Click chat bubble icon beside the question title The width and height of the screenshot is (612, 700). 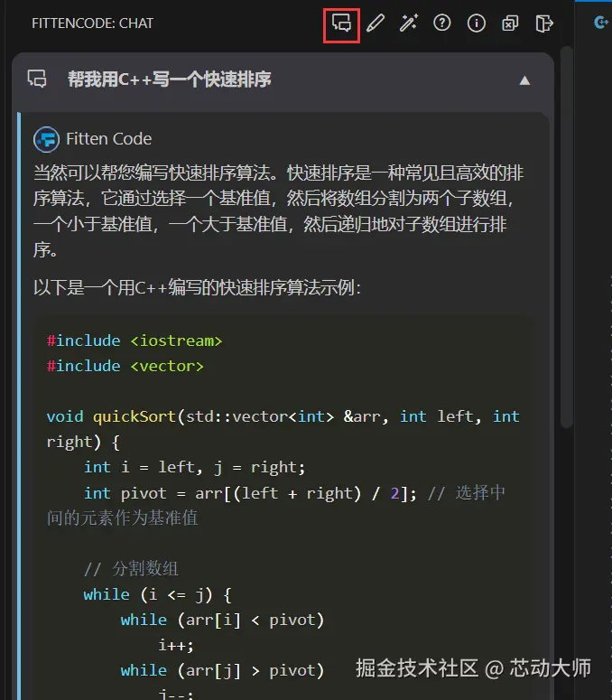click(x=37, y=79)
